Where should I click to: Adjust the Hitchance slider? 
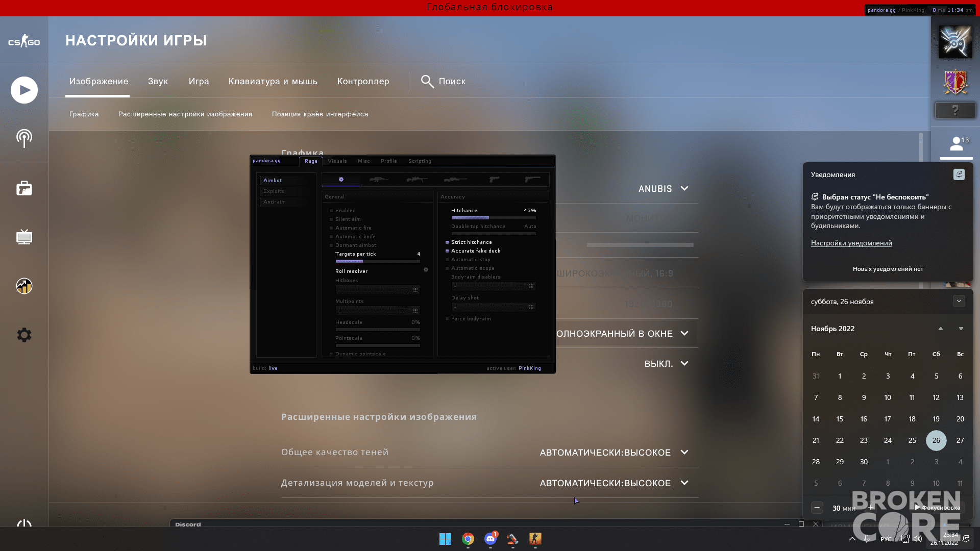[494, 218]
